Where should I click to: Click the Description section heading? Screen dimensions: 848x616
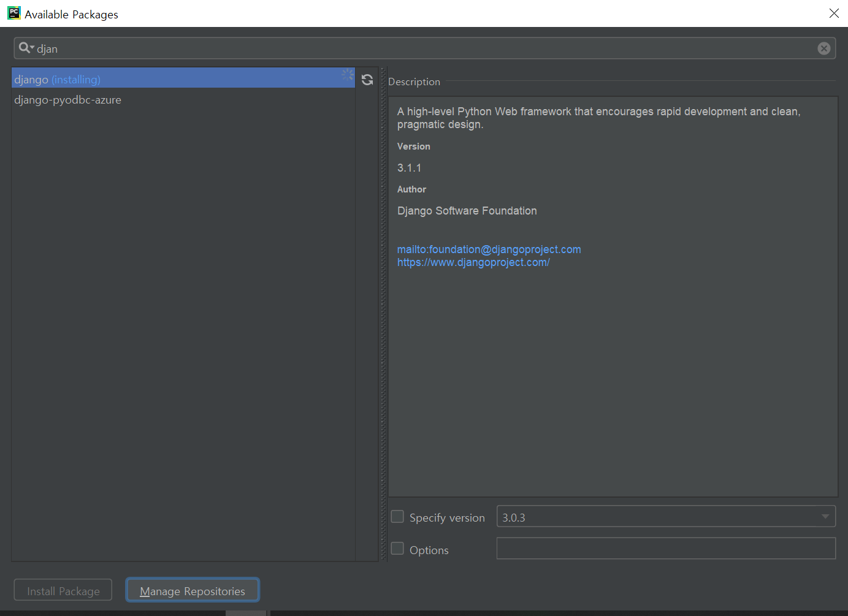click(x=414, y=82)
